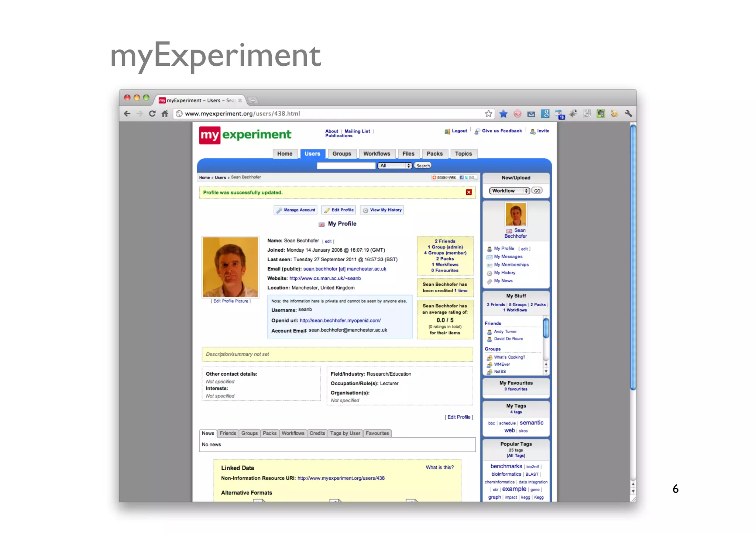Viewport: 756px width, 534px height.
Task: Click Edit Profile link below details
Action: 459,417
